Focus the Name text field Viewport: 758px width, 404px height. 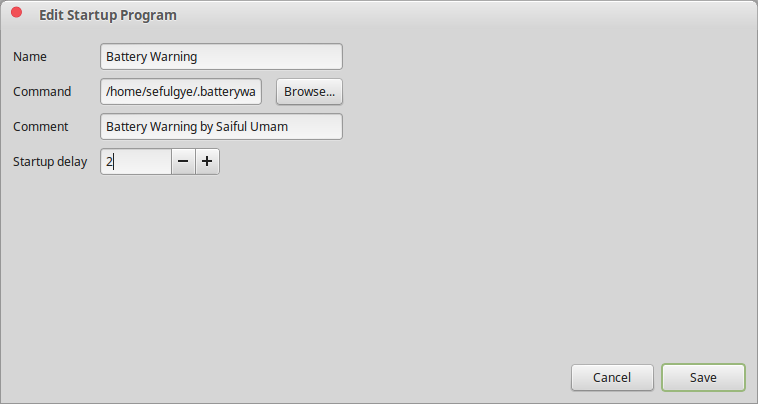point(221,57)
